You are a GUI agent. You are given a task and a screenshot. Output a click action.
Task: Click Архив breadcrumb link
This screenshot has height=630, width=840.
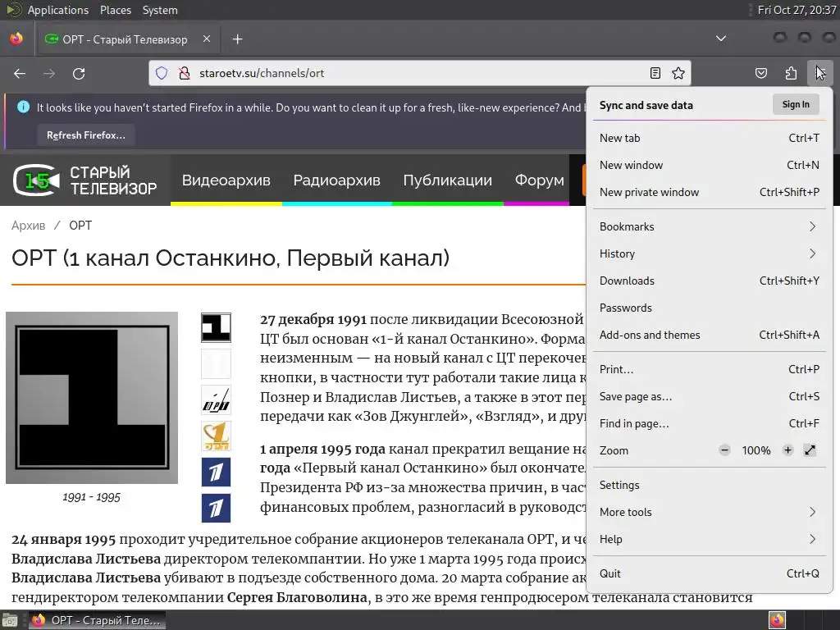29,226
